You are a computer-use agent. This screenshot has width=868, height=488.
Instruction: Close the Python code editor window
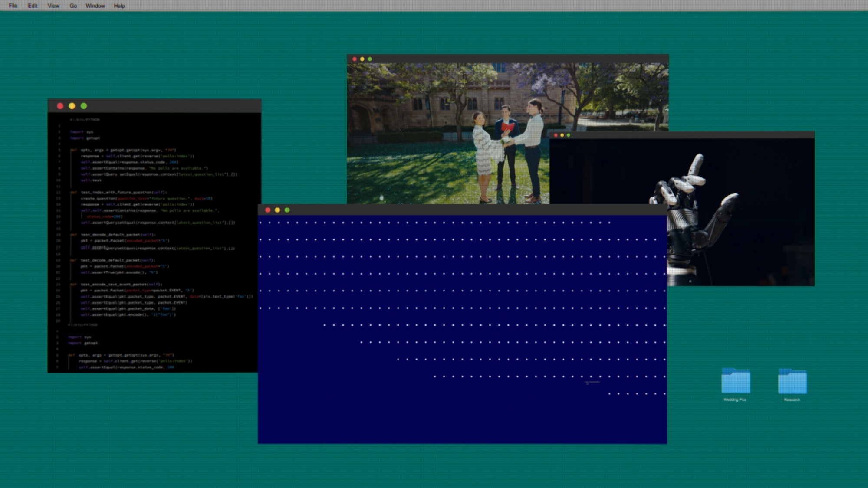60,106
